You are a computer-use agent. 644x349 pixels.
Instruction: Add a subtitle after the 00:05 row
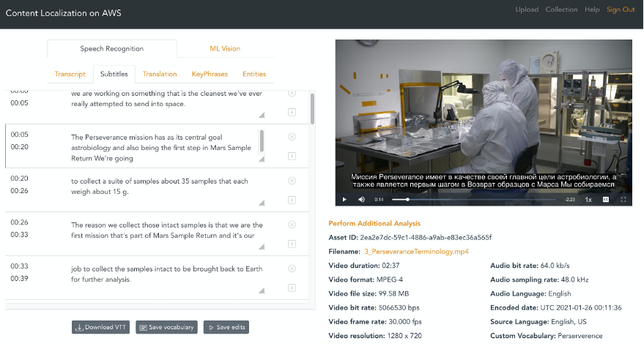point(292,156)
